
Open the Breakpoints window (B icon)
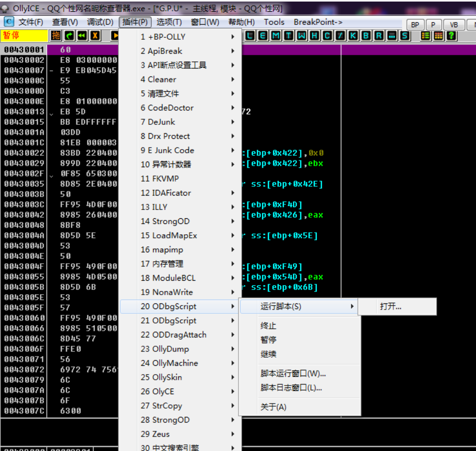click(x=366, y=36)
